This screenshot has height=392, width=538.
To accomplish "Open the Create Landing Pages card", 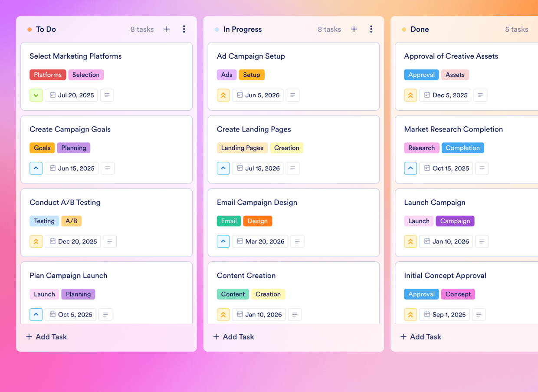I will tap(253, 129).
